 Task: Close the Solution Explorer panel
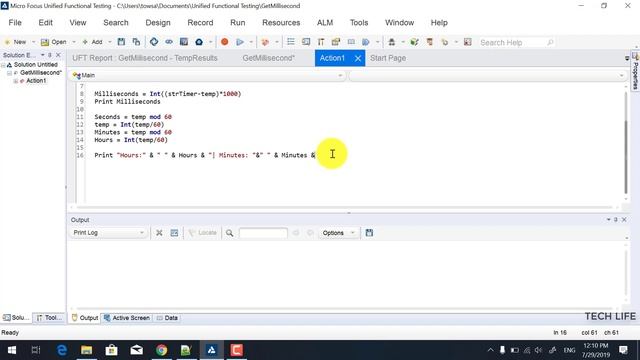(x=58, y=55)
